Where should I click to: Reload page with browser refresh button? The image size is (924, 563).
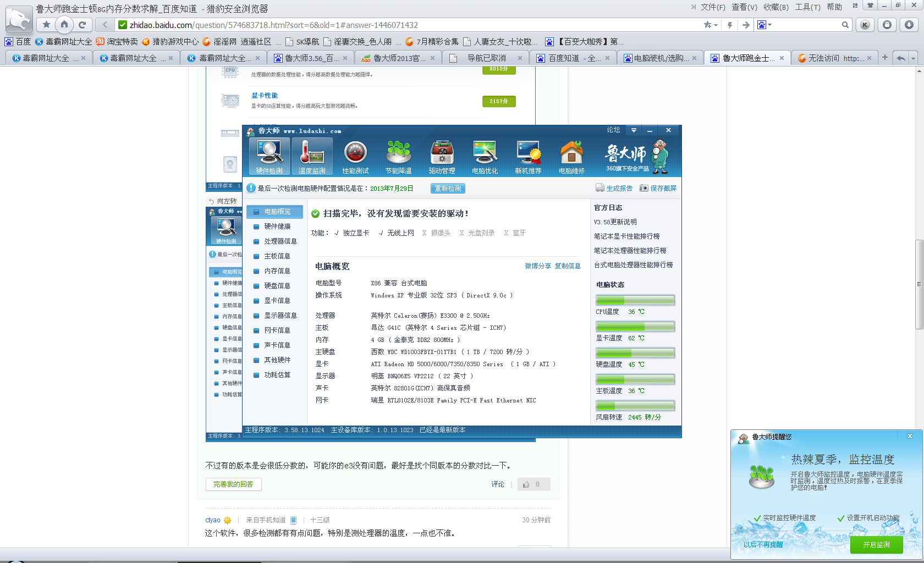click(82, 25)
